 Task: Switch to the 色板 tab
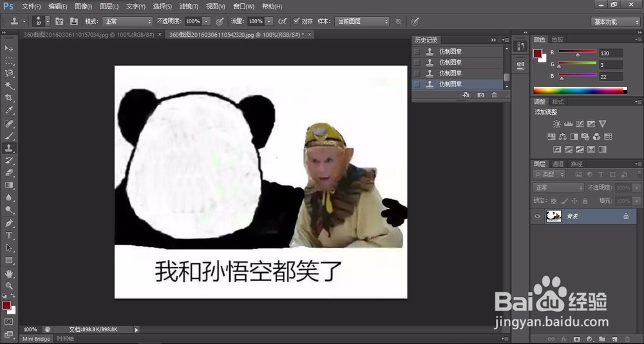click(x=558, y=39)
